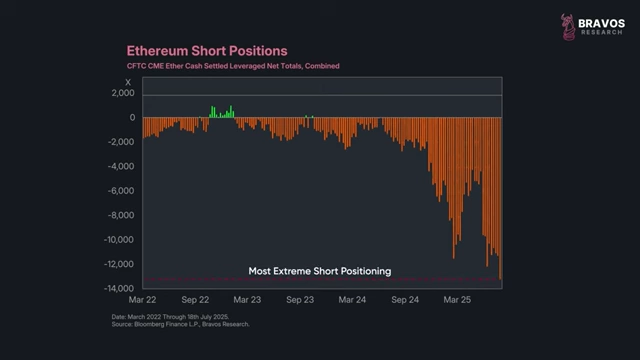This screenshot has width=640, height=360.
Task: Click the y-axis label -12,000
Action: point(119,264)
